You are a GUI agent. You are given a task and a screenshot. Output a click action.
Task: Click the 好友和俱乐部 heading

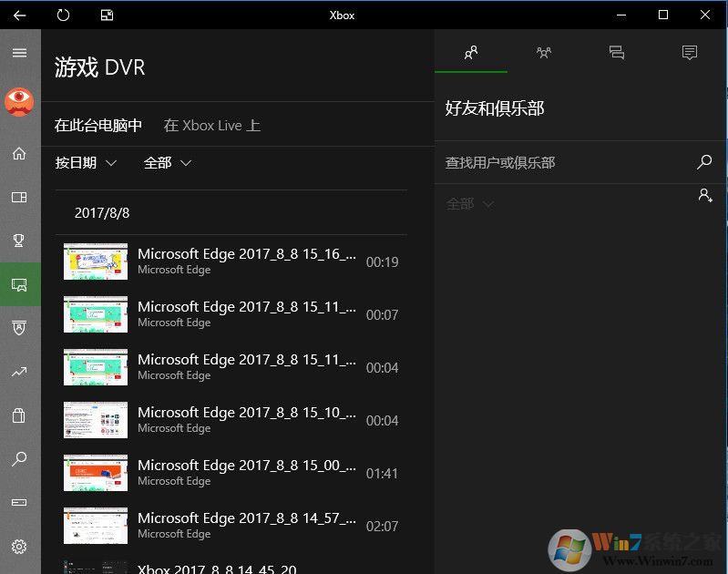pyautogui.click(x=495, y=108)
